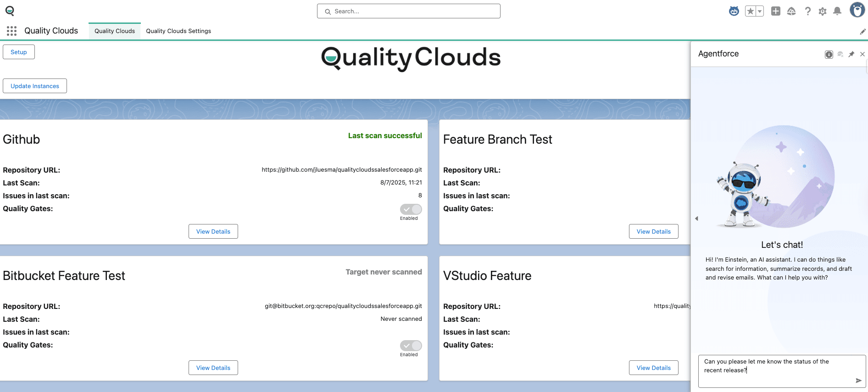
Task: Collapse Agentforce panel with left arrow handle
Action: [696, 218]
